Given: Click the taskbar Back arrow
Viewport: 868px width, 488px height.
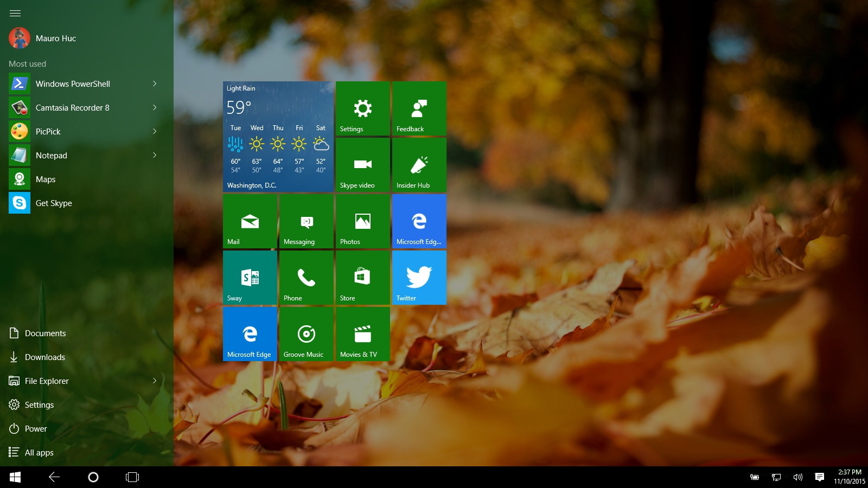Looking at the screenshot, I should click(x=54, y=477).
